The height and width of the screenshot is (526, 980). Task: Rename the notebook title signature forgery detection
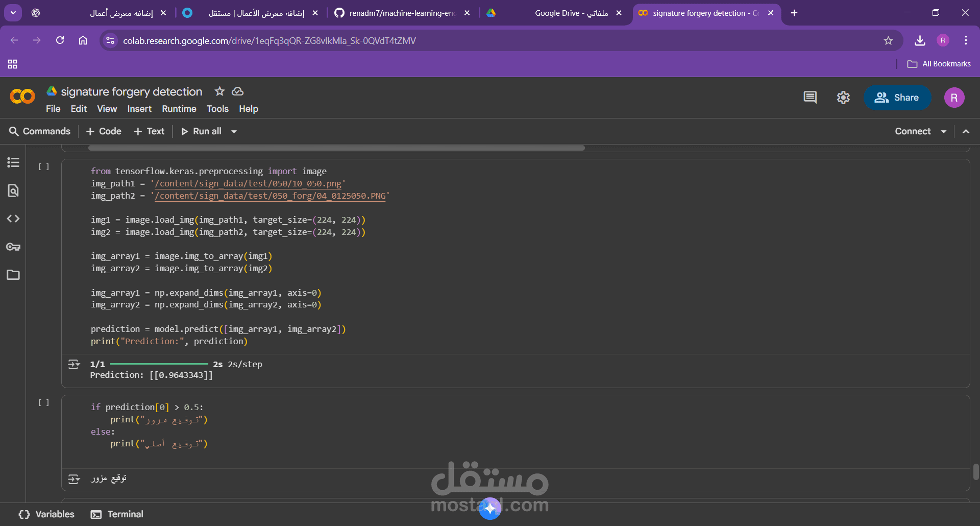[132, 91]
